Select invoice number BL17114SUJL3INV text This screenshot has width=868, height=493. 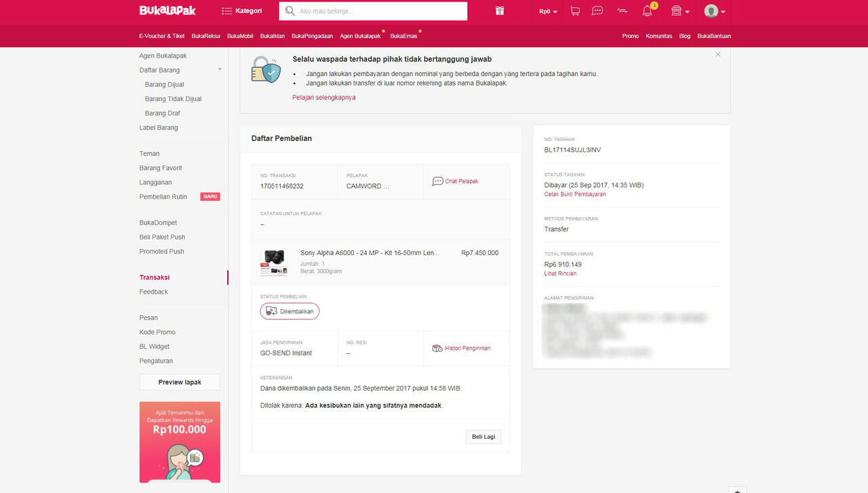click(x=572, y=150)
